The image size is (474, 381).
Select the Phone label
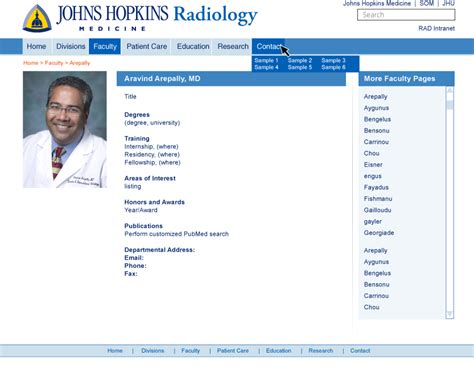click(135, 266)
